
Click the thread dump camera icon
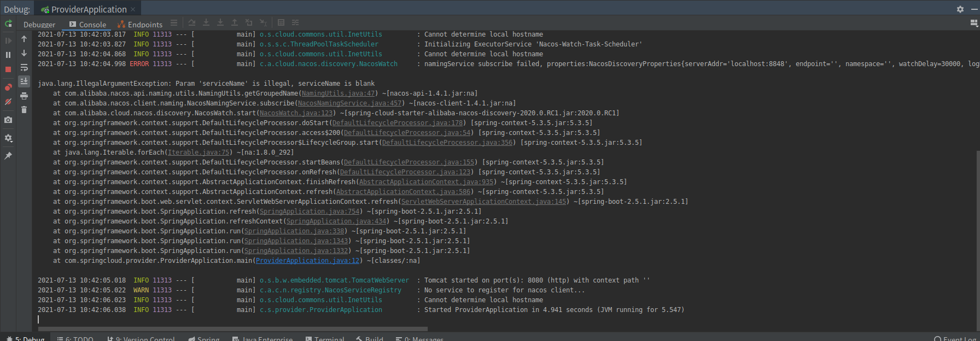click(8, 120)
